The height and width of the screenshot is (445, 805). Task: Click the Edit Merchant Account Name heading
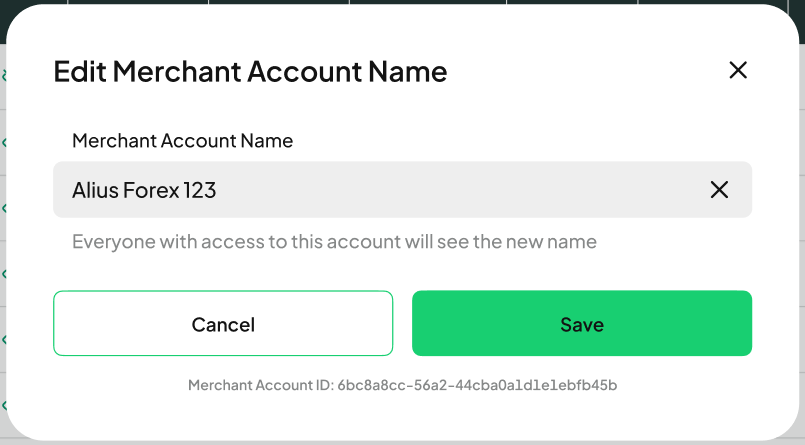251,71
